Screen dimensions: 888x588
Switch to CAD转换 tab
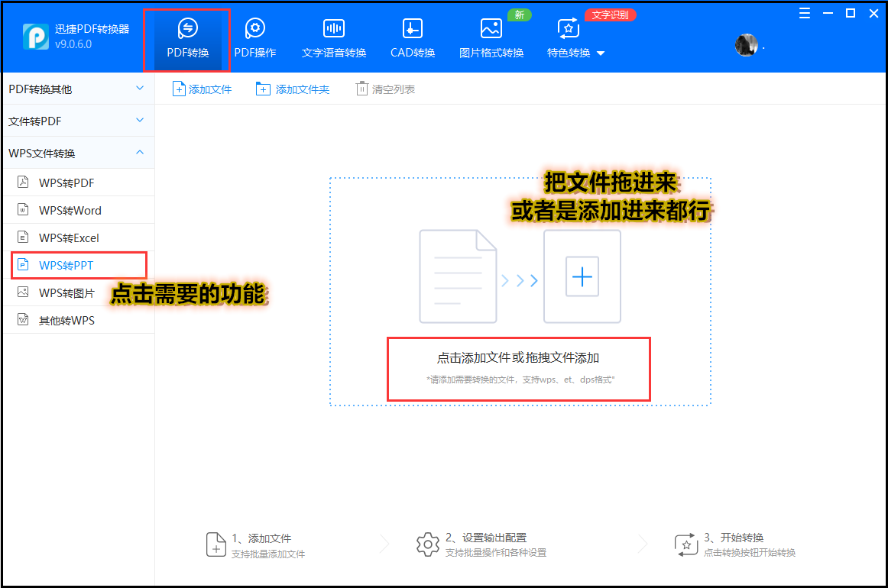pyautogui.click(x=413, y=40)
